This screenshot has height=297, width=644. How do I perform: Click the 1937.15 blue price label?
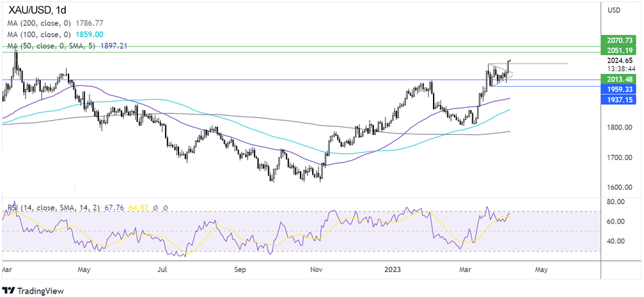pos(621,99)
